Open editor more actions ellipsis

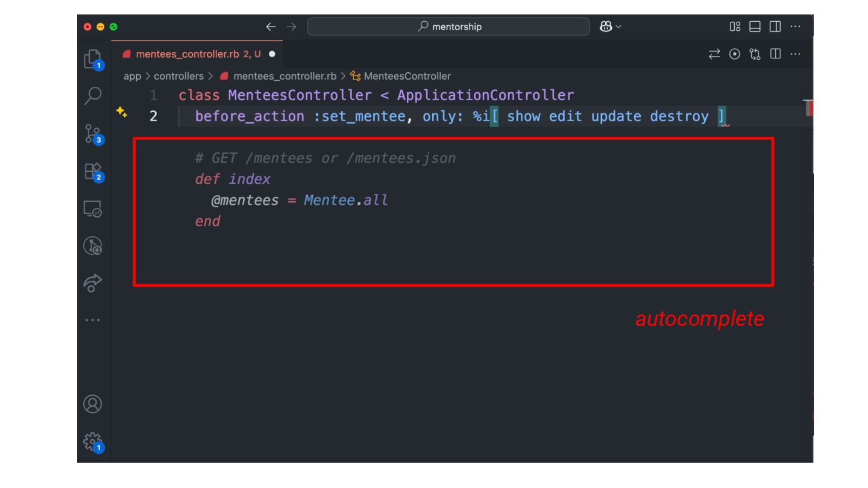tap(796, 54)
